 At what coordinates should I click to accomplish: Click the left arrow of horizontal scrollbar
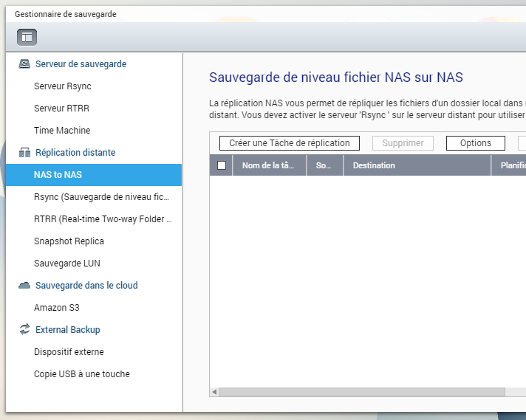point(214,392)
